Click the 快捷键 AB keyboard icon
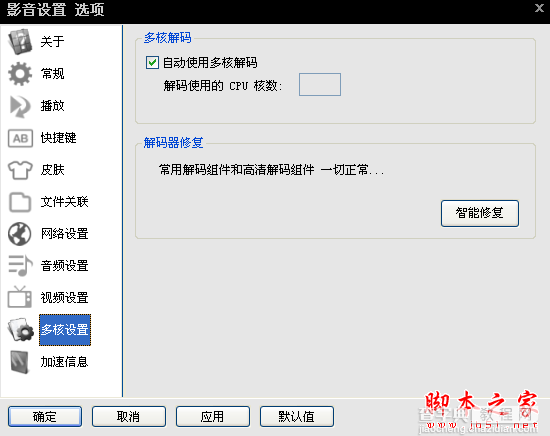This screenshot has height=436, width=550. (20, 138)
